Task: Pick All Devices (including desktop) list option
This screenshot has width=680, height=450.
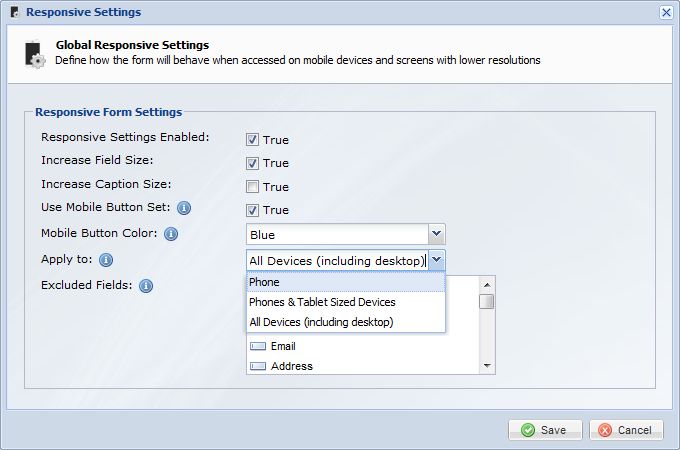Action: coord(346,322)
